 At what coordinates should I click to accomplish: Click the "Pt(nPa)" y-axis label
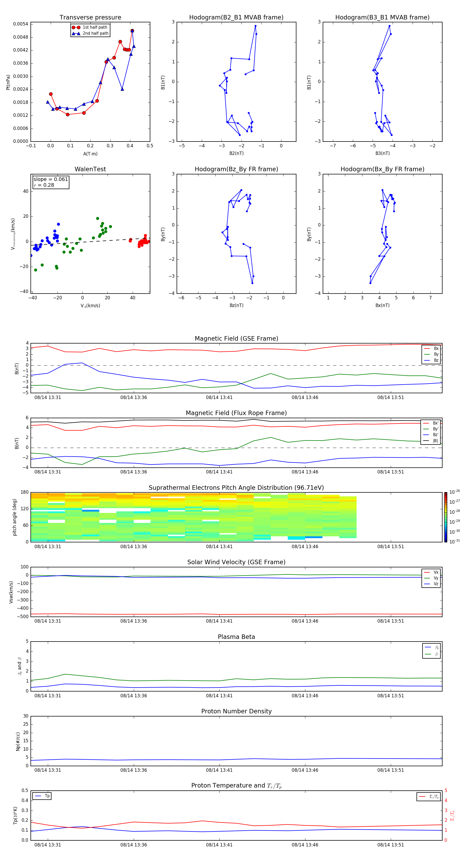tap(8, 82)
